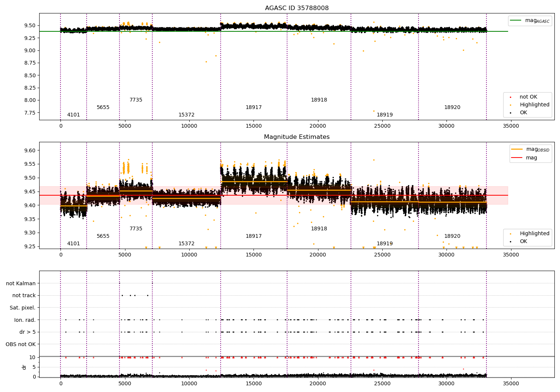The image size is (560, 392).
Task: Click the 'Ion. rad.' row label
Action: tap(25, 320)
